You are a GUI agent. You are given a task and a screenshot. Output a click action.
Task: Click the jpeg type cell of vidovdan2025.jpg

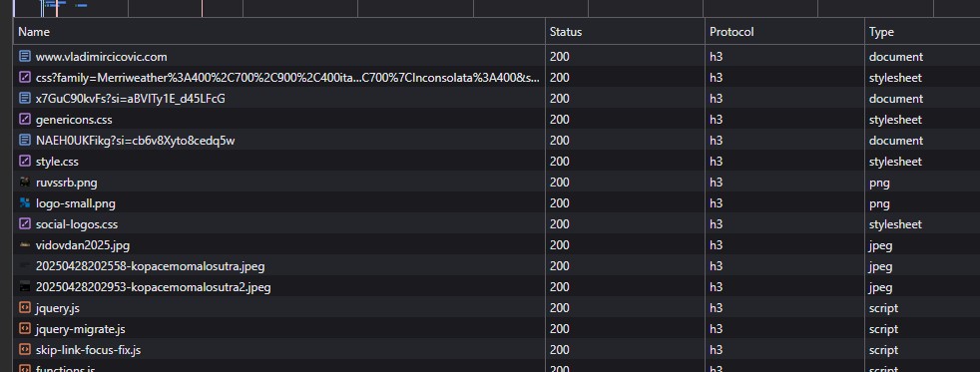[880, 245]
